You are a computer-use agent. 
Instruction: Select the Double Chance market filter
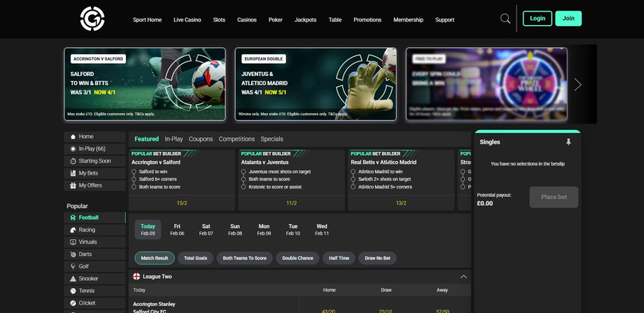[298, 258]
